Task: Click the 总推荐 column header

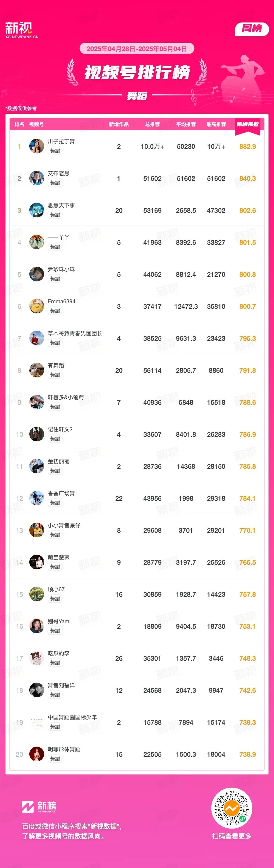Action: (152, 124)
